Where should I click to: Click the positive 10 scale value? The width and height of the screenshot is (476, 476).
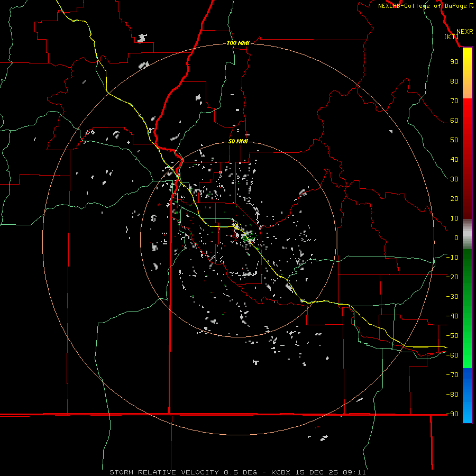click(x=454, y=218)
